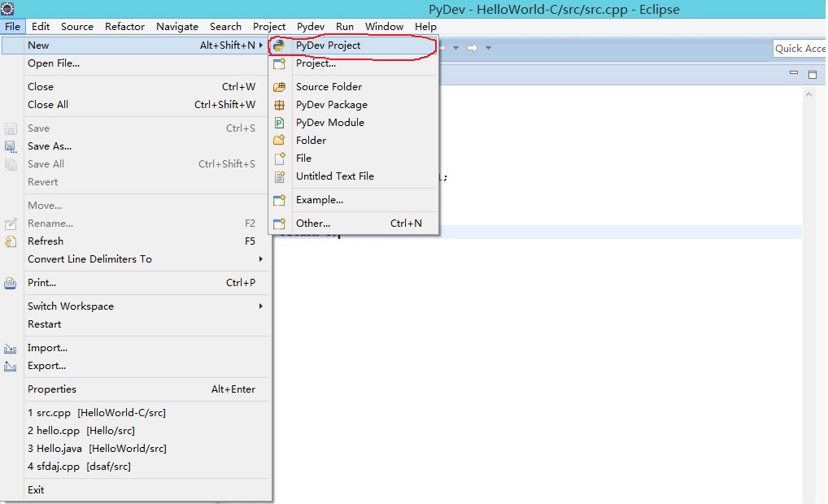Open the Edit menu
The image size is (828, 504).
pos(41,26)
